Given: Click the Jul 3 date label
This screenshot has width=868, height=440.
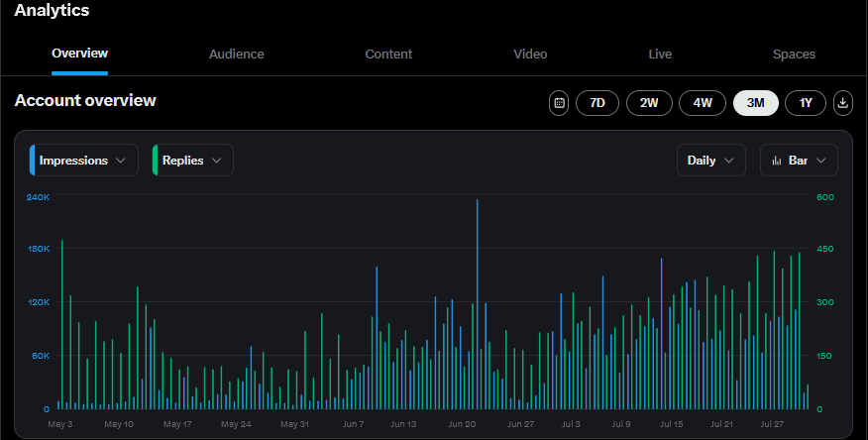Looking at the screenshot, I should (571, 424).
